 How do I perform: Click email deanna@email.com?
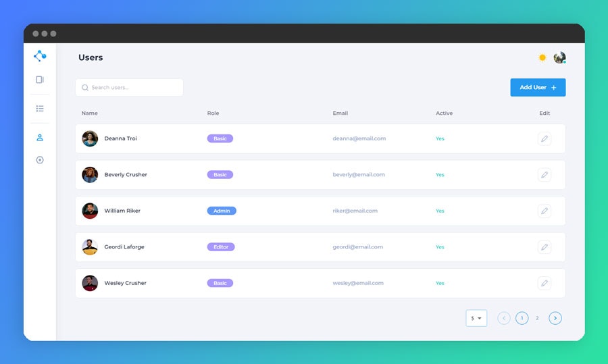[359, 138]
